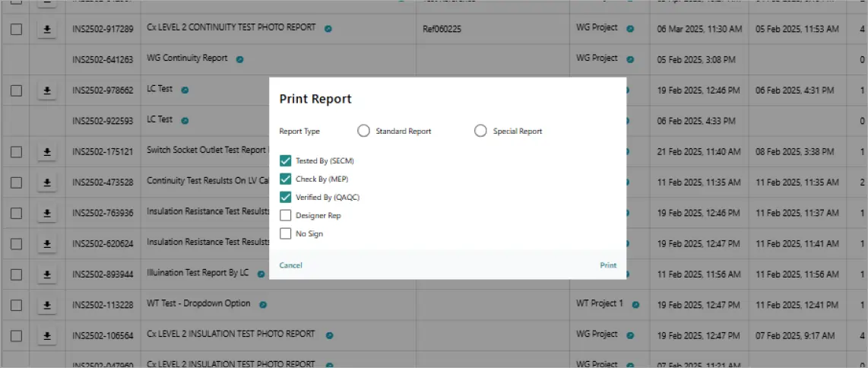Choose the Special Report option
868x368 pixels.
[480, 131]
